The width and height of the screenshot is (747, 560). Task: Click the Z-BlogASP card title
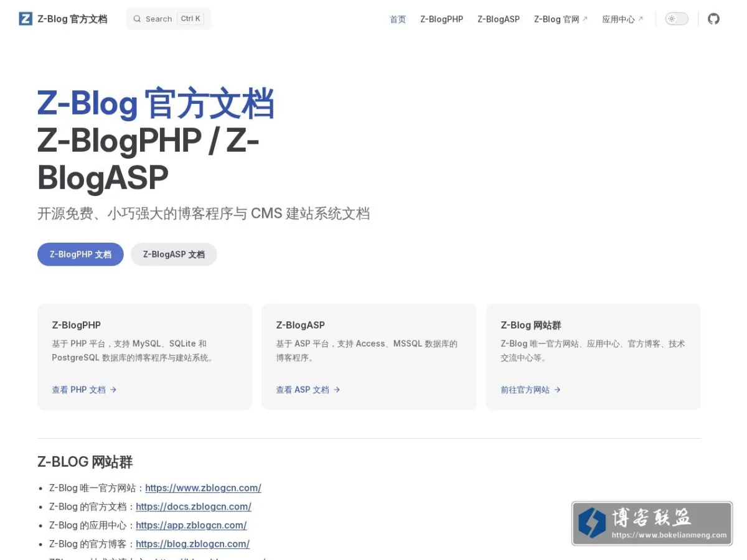click(x=300, y=325)
